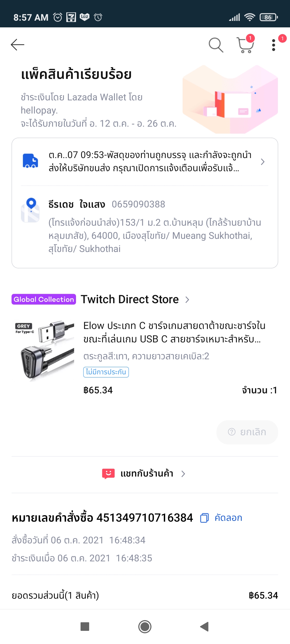Viewport: 290px width, 644px height.
Task: Open the three-dot more options menu
Action: [x=274, y=45]
